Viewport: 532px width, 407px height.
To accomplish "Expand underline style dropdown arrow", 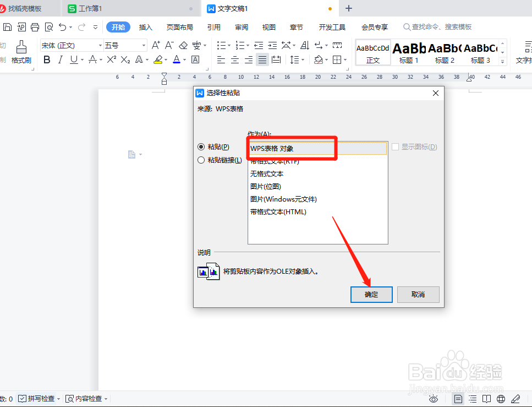I will point(83,60).
